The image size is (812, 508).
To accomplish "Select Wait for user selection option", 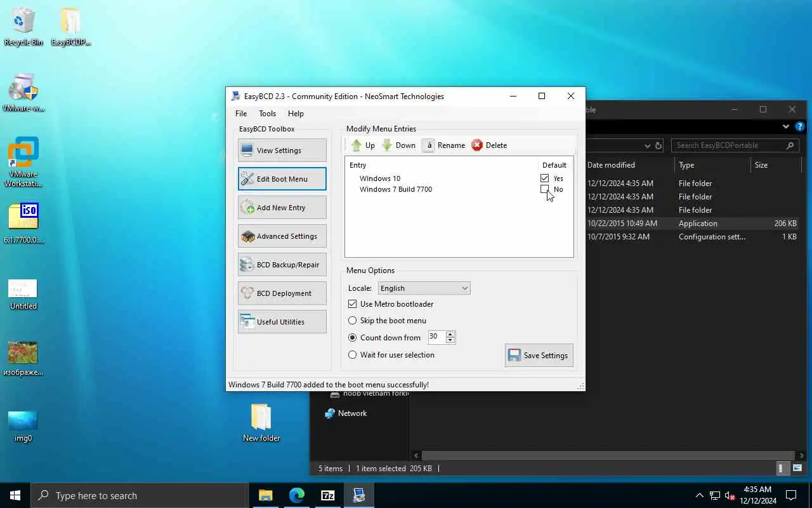I will (x=353, y=355).
